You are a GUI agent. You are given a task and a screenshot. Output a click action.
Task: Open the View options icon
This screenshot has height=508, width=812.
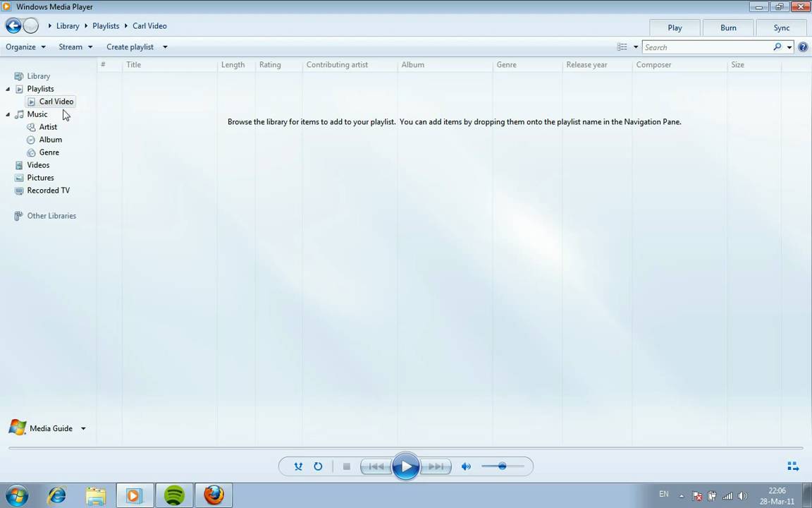[622, 47]
